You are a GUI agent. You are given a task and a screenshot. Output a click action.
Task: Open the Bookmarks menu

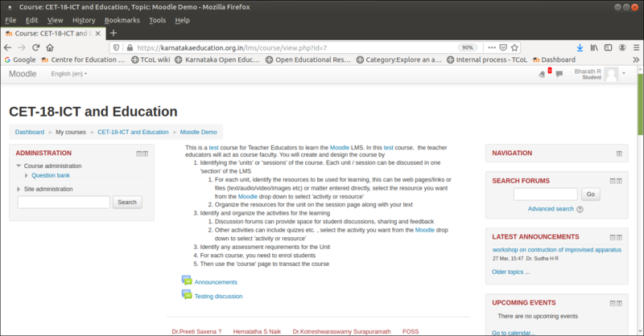tap(122, 20)
